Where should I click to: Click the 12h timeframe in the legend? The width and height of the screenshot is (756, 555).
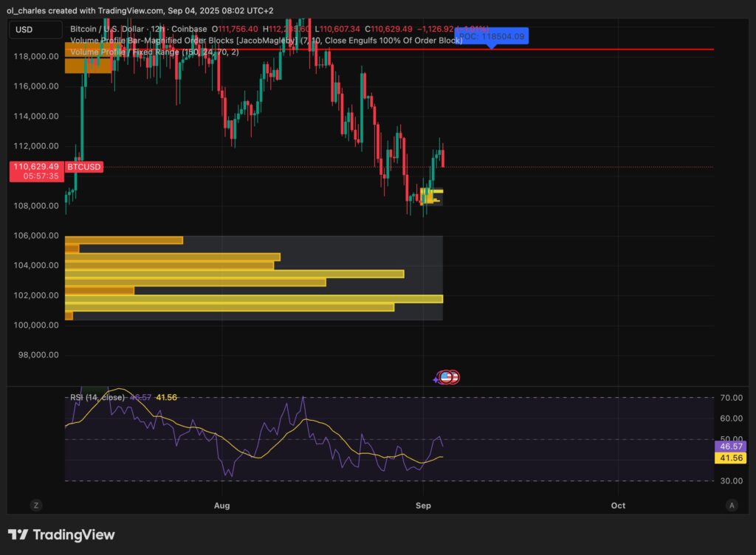point(158,29)
